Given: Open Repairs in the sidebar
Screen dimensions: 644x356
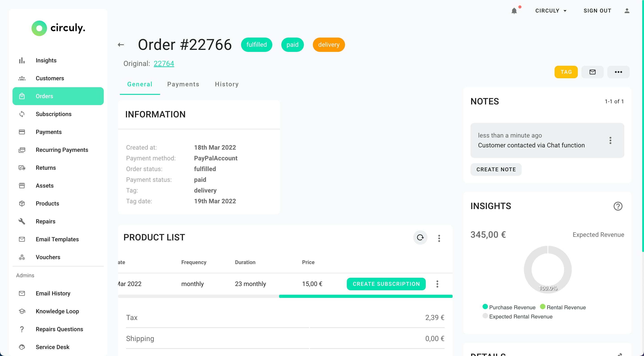Looking at the screenshot, I should pos(58,221).
